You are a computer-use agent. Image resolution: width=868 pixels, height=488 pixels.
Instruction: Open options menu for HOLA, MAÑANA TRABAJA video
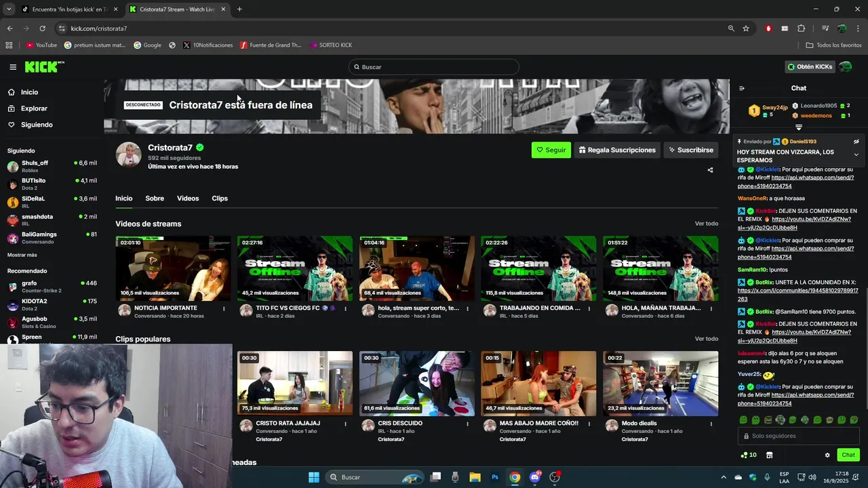[711, 308]
